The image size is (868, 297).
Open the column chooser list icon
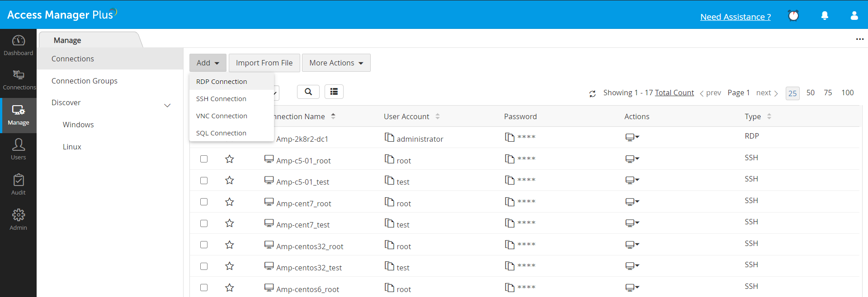[334, 92]
